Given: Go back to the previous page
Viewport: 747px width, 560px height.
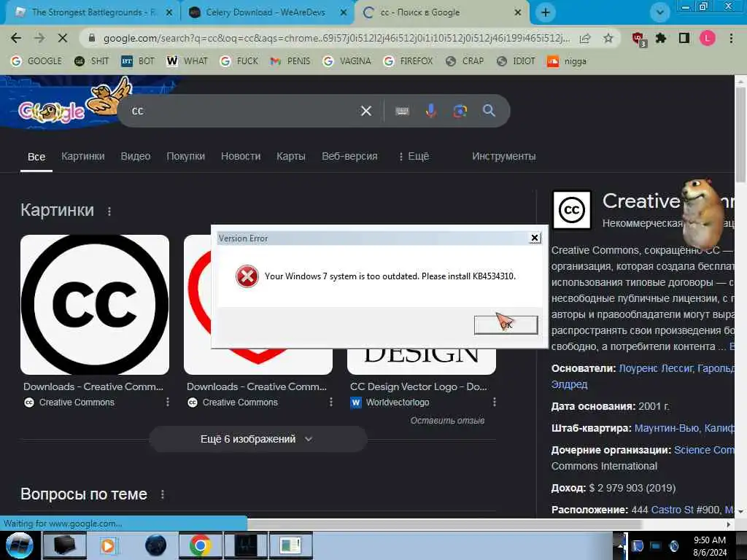Looking at the screenshot, I should coord(16,38).
